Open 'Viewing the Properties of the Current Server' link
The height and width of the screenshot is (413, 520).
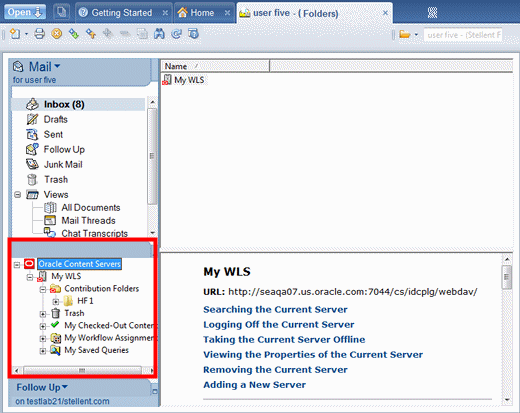313,355
